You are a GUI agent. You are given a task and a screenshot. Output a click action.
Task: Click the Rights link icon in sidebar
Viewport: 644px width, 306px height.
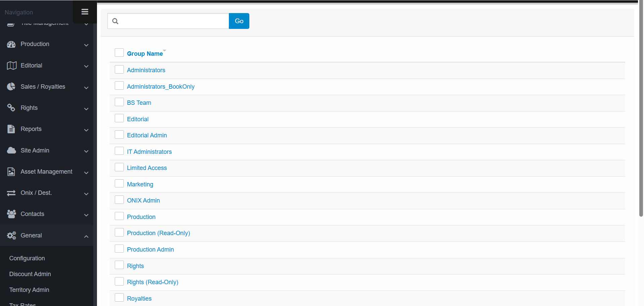tap(11, 108)
